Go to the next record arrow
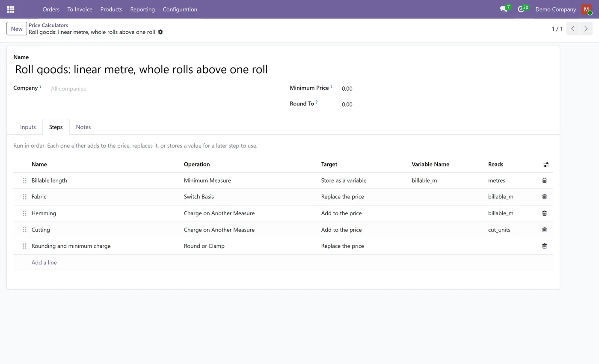The height and width of the screenshot is (364, 599). [586, 29]
